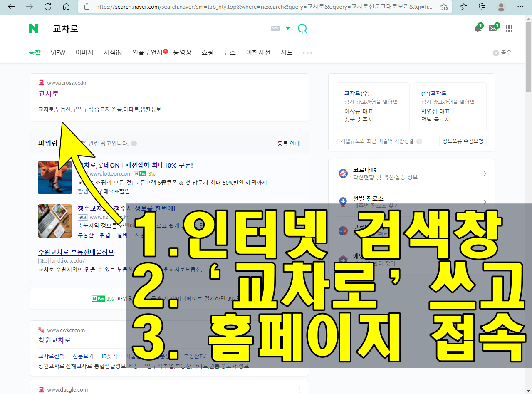Click in the Naver search box containing 교차로

click(158, 29)
